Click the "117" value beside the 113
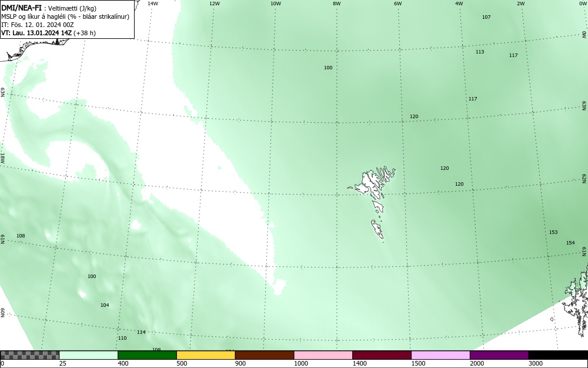 click(513, 55)
